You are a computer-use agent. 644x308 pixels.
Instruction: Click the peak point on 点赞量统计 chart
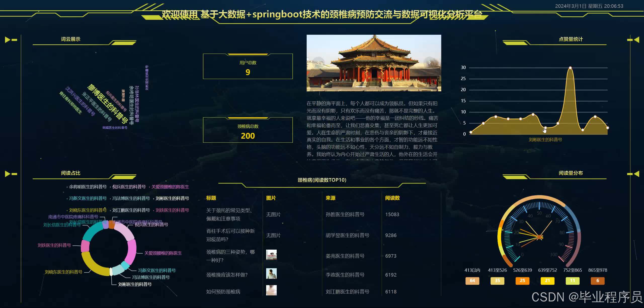570,68
